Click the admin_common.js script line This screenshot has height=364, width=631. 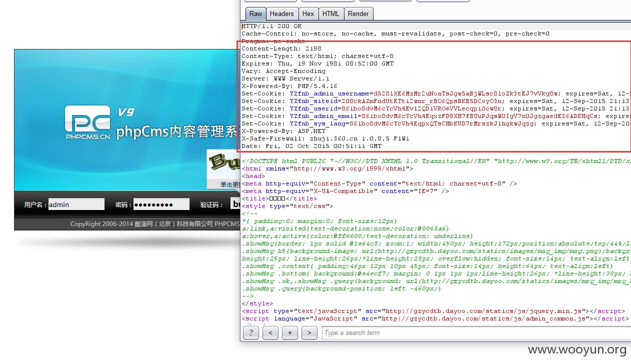click(x=435, y=318)
